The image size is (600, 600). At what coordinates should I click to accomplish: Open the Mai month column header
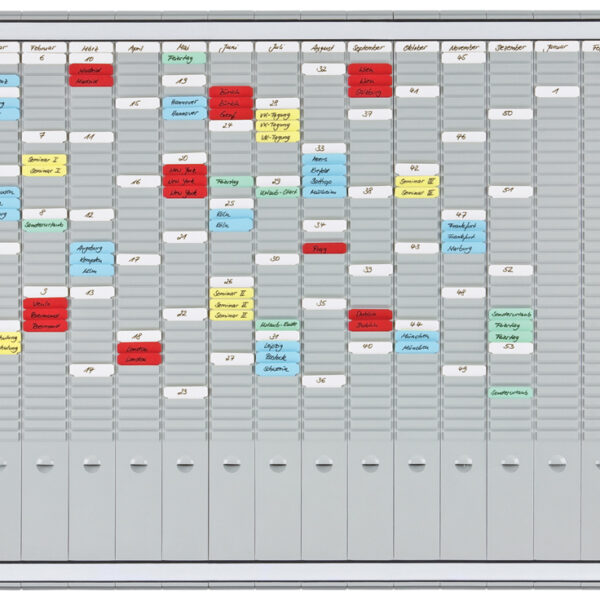coord(184,46)
